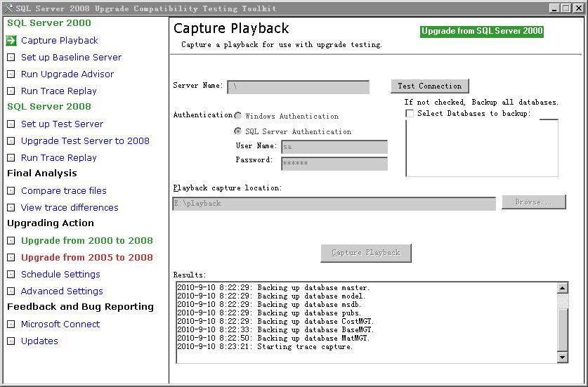Click the Final Analysis section heading
588x387 pixels.
point(42,173)
